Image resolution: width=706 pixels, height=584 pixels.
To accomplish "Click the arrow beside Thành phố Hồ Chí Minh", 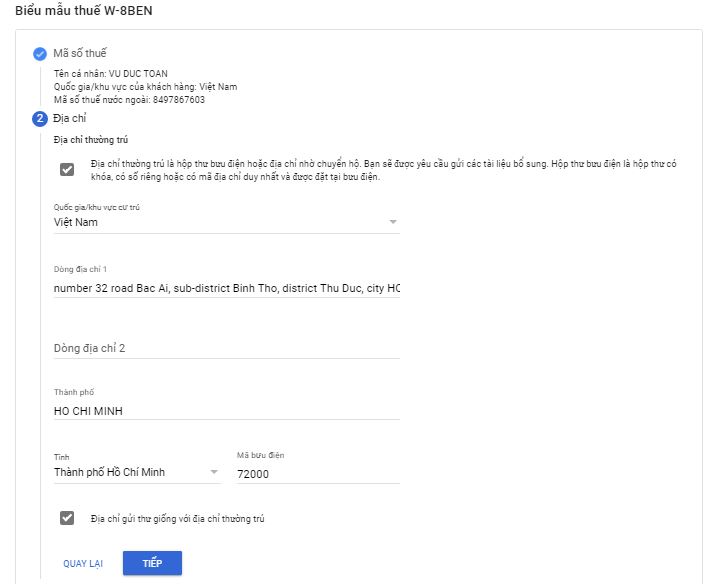I will point(214,472).
